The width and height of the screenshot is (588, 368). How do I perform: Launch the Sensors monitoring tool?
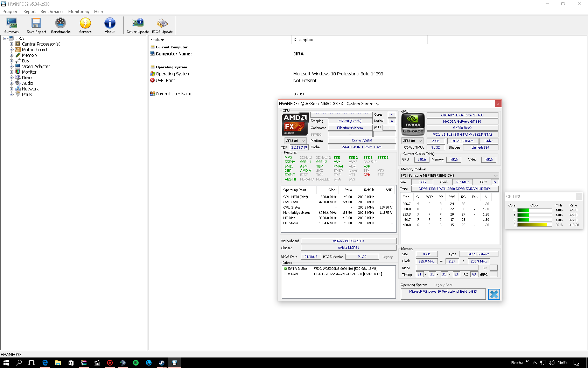pyautogui.click(x=85, y=25)
